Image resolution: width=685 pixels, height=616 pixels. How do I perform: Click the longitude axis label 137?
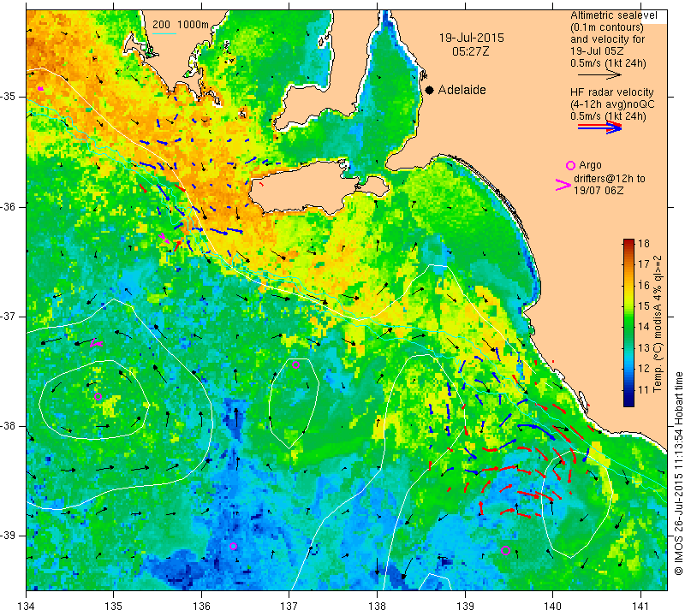pyautogui.click(x=289, y=607)
